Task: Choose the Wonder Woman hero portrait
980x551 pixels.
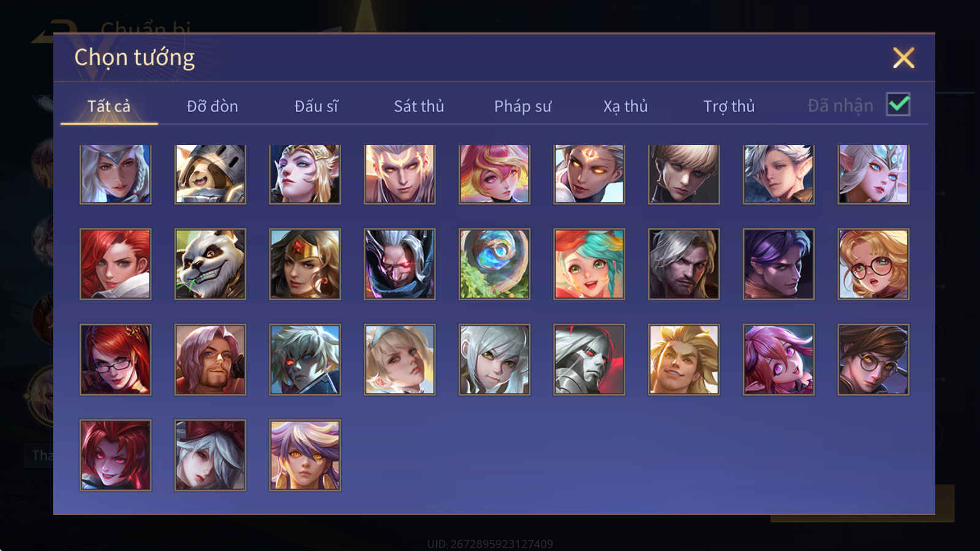Action: [x=305, y=264]
